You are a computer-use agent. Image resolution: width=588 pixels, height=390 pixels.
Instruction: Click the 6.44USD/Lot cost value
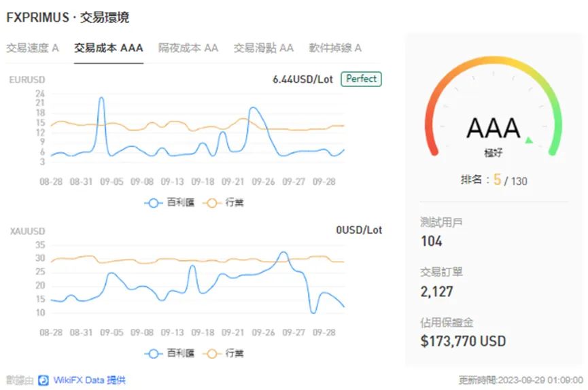coord(302,79)
